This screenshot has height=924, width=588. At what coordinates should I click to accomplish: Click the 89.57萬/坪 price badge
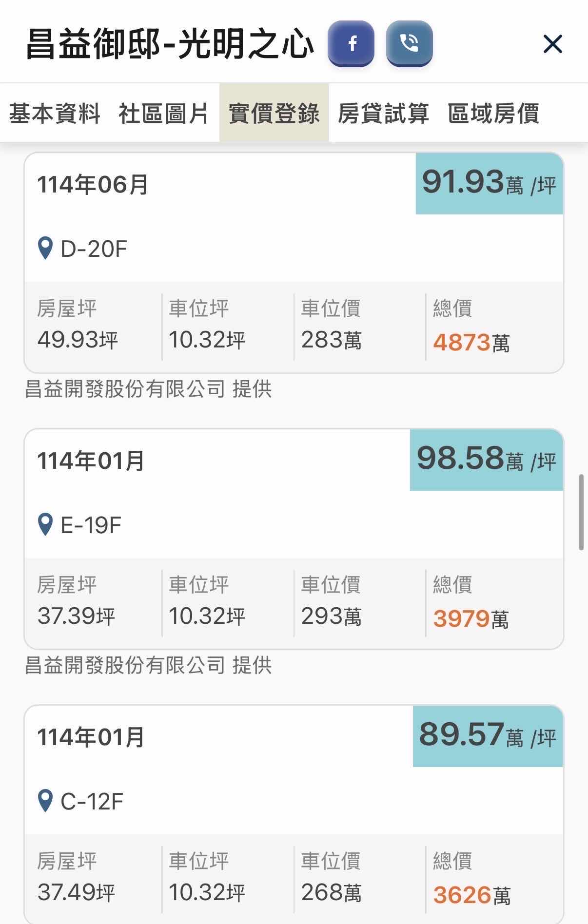[488, 736]
